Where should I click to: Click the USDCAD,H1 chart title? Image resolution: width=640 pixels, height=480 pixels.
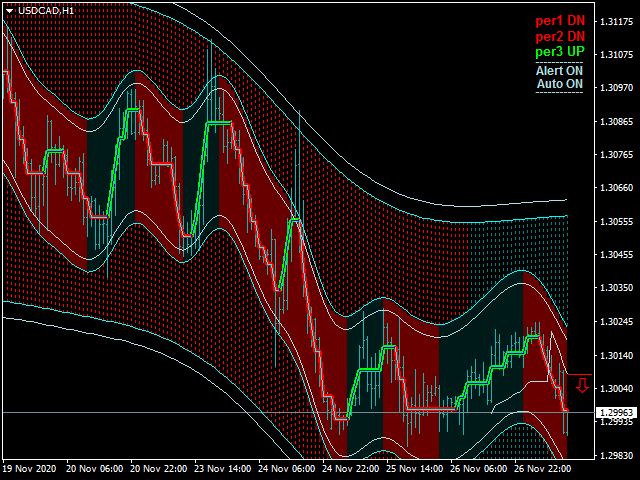[46, 11]
